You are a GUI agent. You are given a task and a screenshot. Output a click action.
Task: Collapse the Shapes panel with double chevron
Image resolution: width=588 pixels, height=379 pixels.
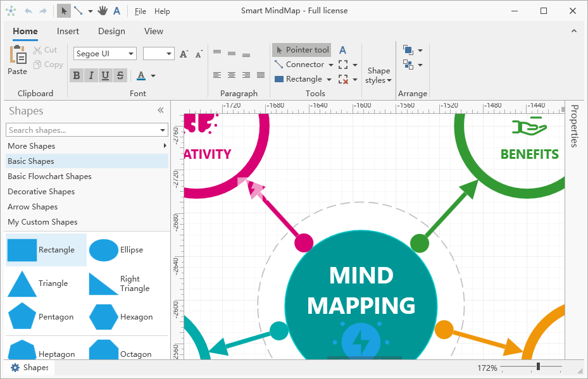pos(161,110)
